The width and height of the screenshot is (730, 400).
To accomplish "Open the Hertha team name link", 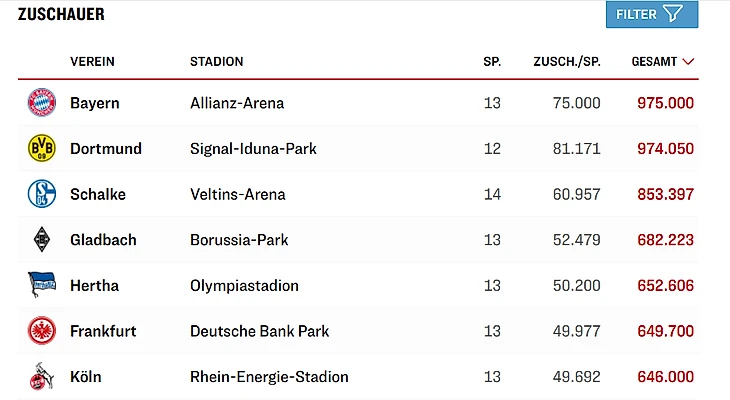I will (x=94, y=286).
